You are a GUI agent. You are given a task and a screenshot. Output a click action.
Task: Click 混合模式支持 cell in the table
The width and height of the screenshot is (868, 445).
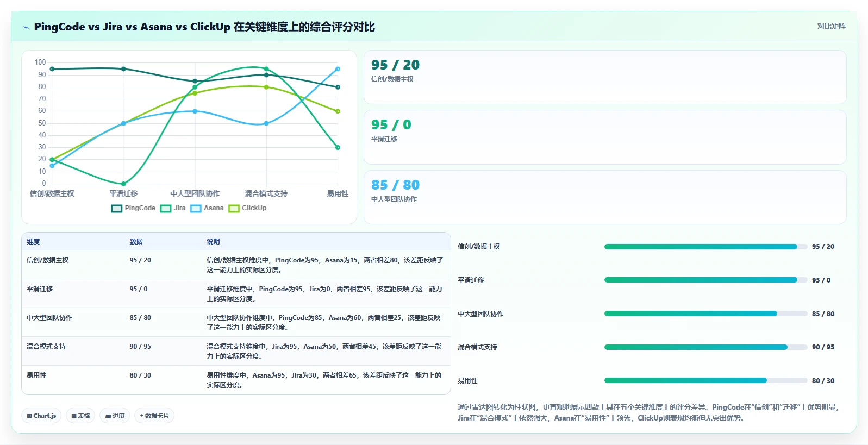pos(46,347)
